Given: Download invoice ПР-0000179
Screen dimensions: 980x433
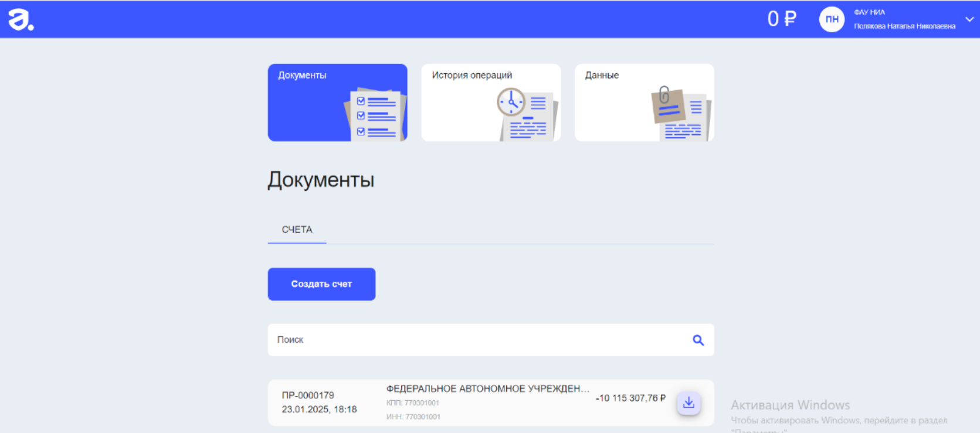Looking at the screenshot, I should 689,403.
